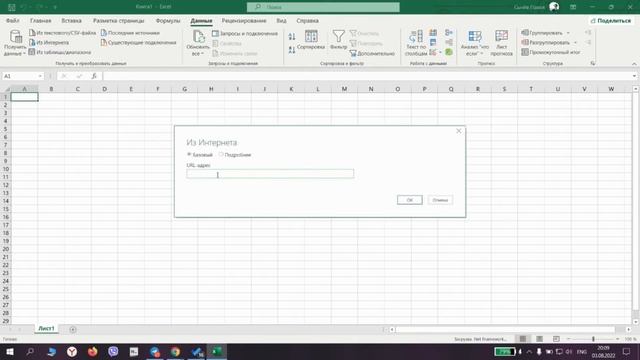Click Из Интернета in the ribbon

click(x=49, y=42)
